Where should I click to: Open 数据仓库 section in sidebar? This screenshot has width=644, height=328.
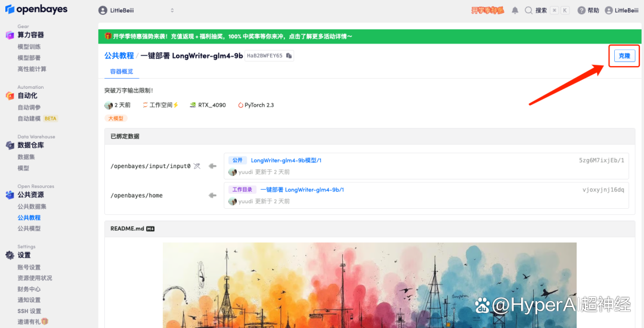(x=30, y=146)
